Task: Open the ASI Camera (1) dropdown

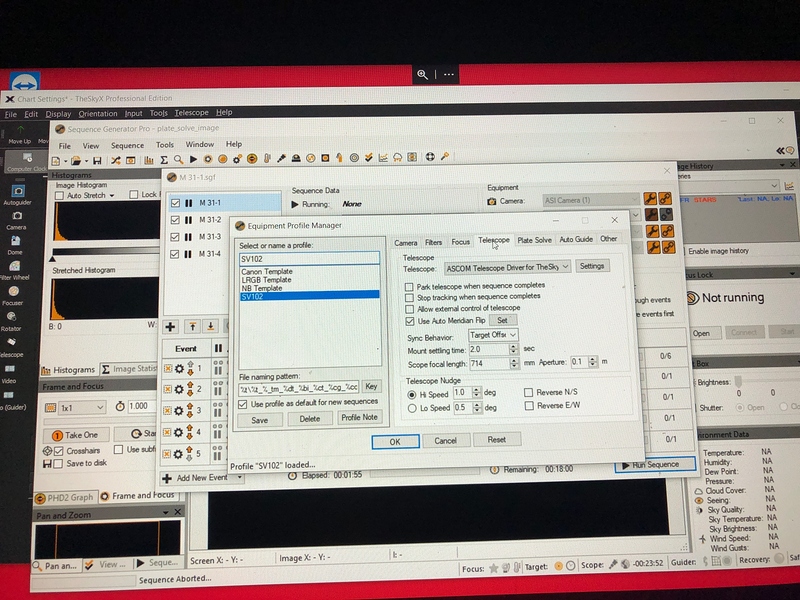Action: [x=590, y=200]
